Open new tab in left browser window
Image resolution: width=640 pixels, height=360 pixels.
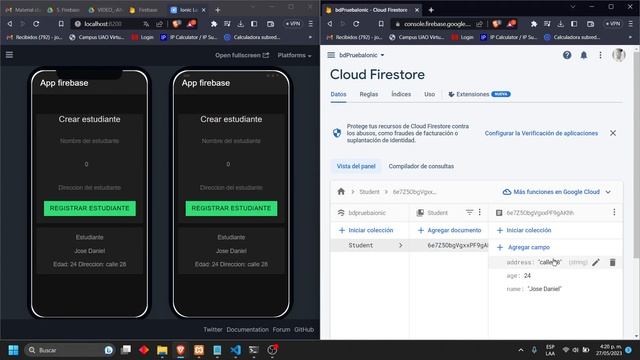(218, 10)
